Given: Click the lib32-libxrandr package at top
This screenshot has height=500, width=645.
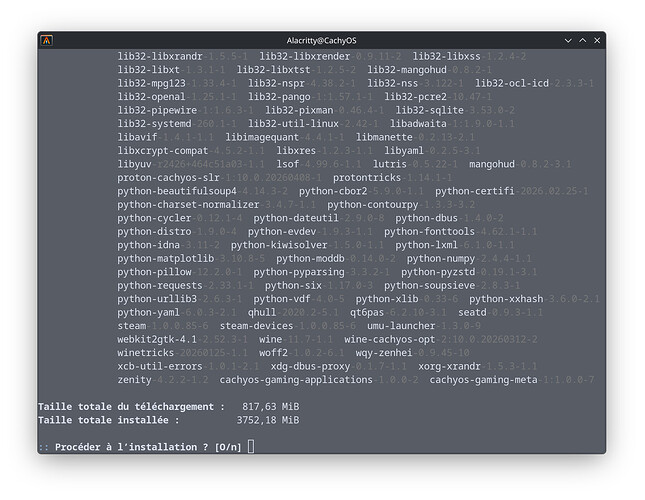Looking at the screenshot, I should pos(160,56).
